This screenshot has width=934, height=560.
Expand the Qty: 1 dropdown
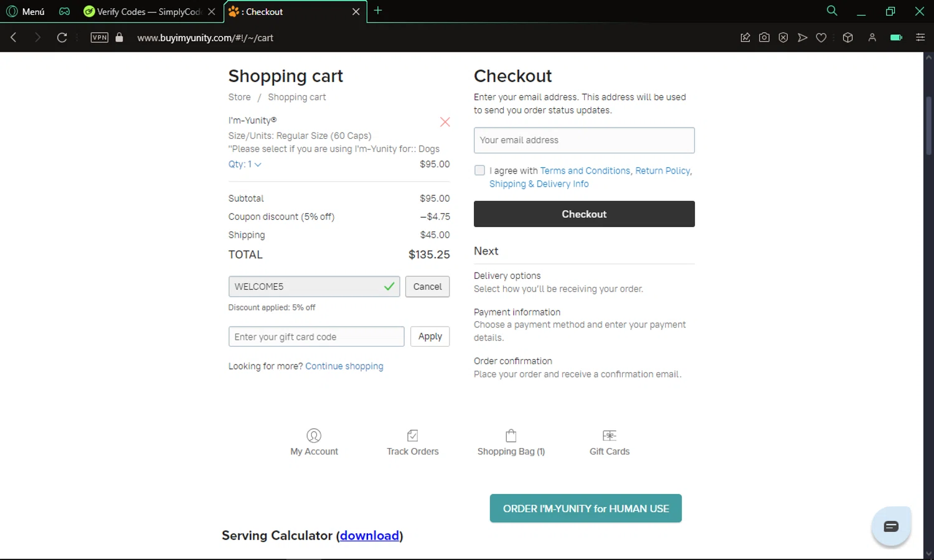(x=245, y=164)
